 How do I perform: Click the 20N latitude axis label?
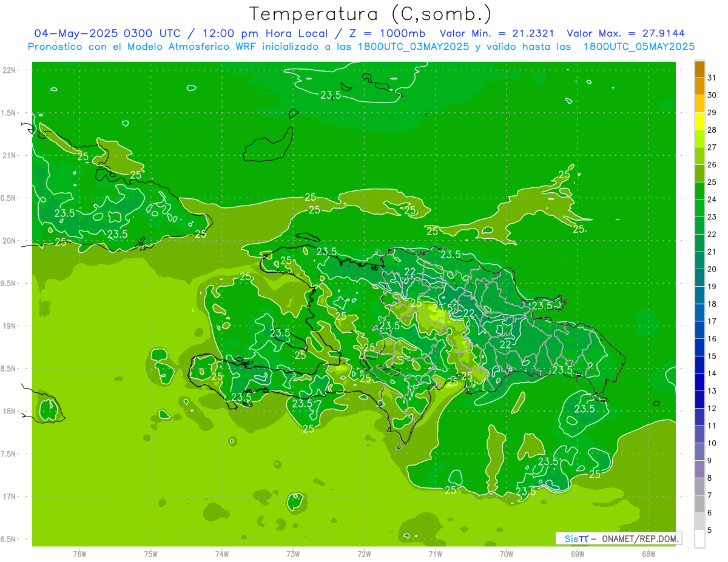10,241
